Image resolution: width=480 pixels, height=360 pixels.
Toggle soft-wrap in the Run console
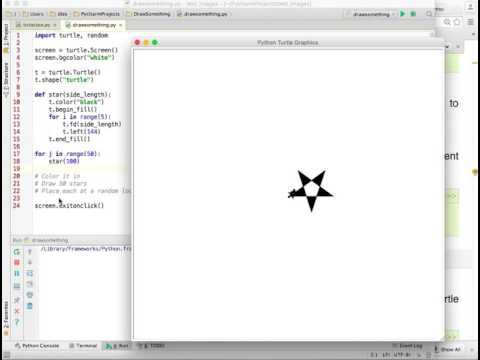tap(30, 273)
